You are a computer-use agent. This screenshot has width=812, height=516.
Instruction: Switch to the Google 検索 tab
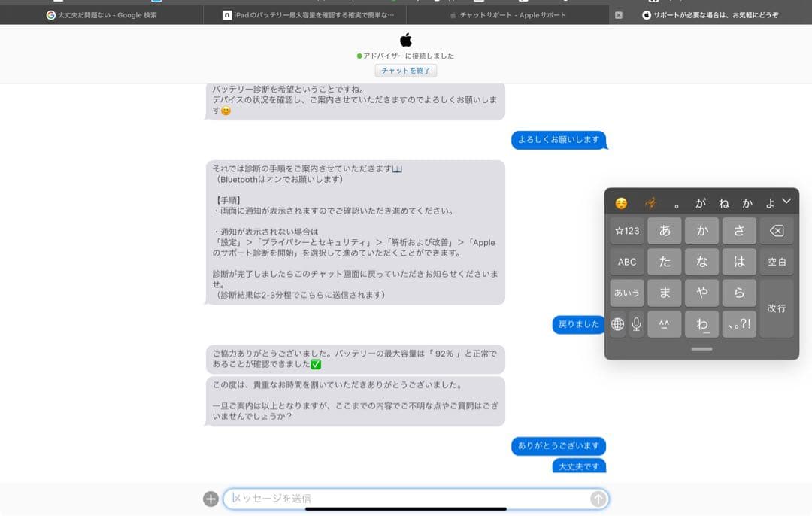pyautogui.click(x=101, y=14)
